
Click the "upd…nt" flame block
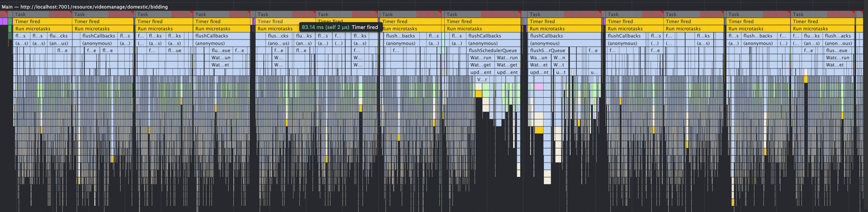539,72
